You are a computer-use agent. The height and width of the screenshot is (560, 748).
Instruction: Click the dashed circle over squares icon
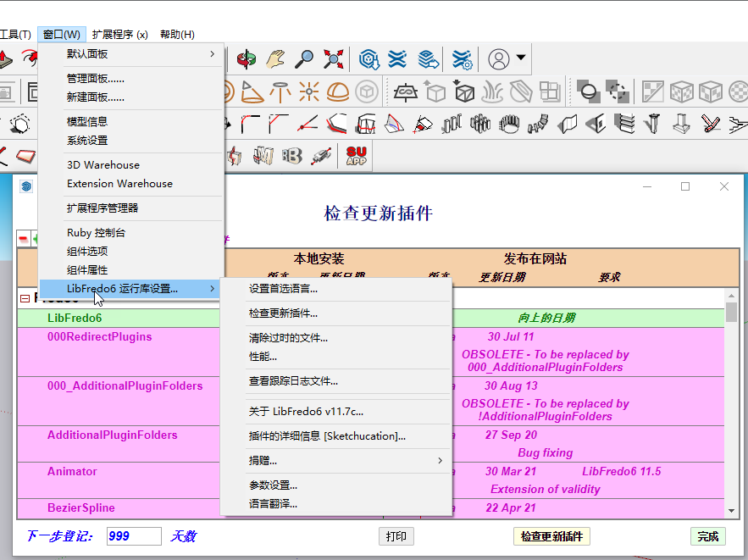point(618,91)
